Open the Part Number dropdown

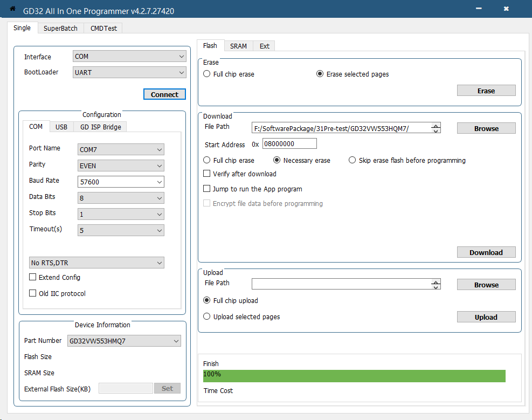(x=124, y=341)
